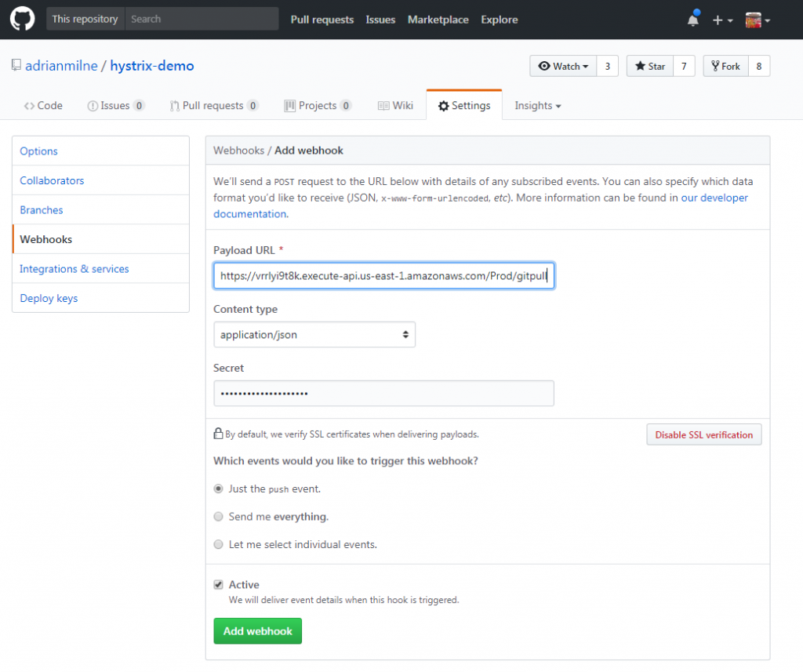Click the Issues icon in repo navigation
This screenshot has width=803, height=672.
point(92,104)
